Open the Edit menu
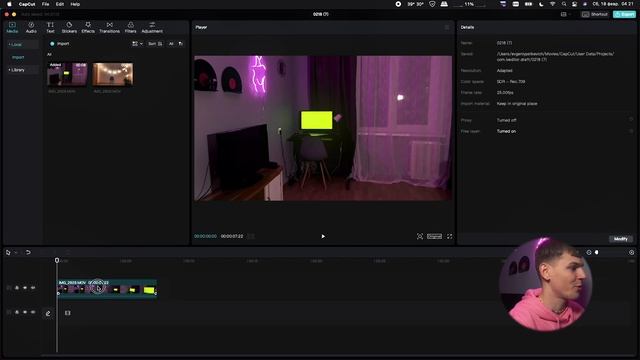The image size is (640, 360). coord(60,4)
